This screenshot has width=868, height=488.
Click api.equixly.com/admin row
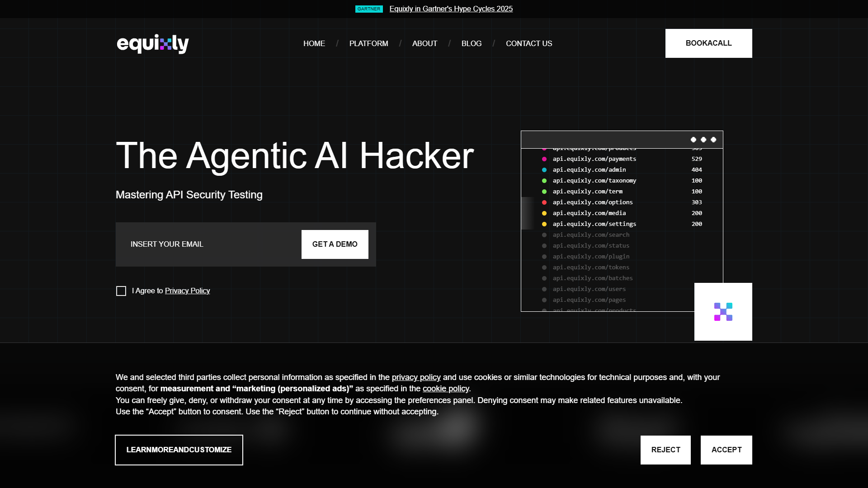(622, 170)
